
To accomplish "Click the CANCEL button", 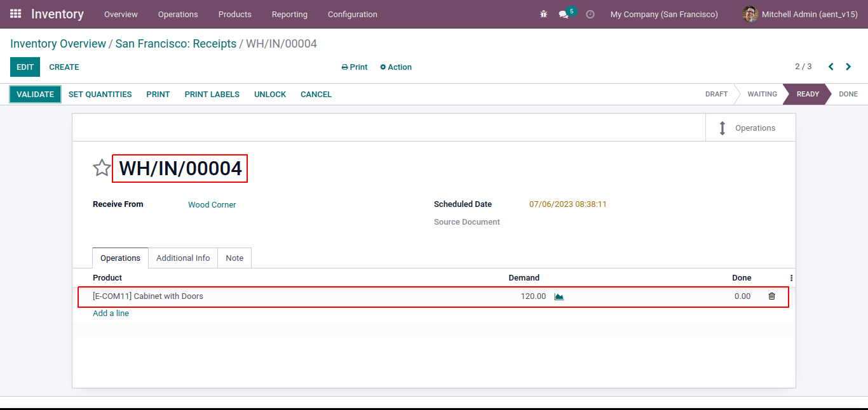I will pyautogui.click(x=316, y=94).
